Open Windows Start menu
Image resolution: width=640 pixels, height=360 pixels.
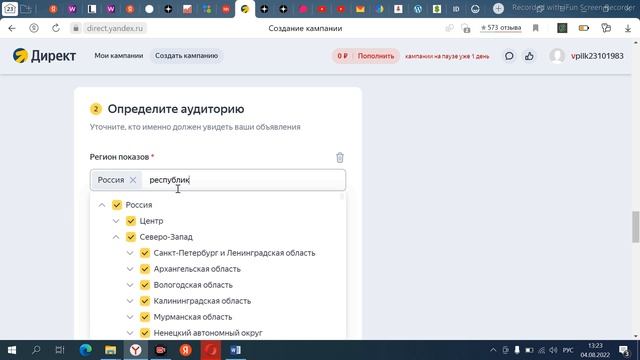[x=12, y=350]
